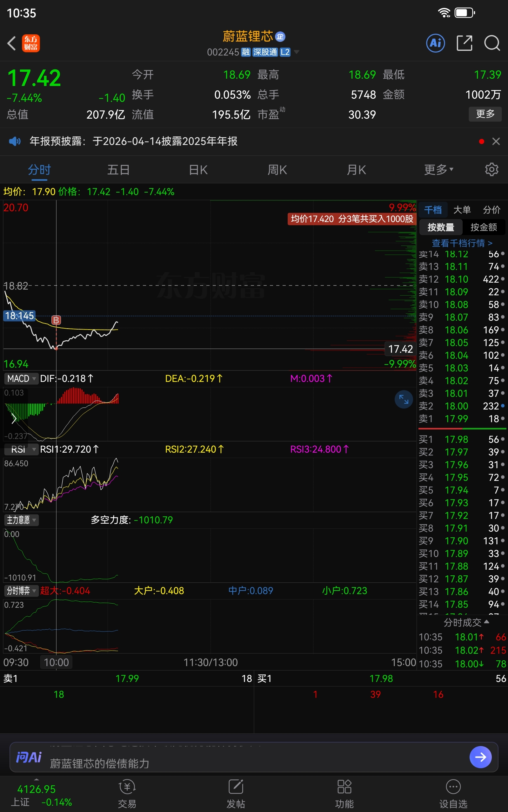Open the 东方财富 logo icon
Screen dimensions: 508x812
(x=31, y=43)
